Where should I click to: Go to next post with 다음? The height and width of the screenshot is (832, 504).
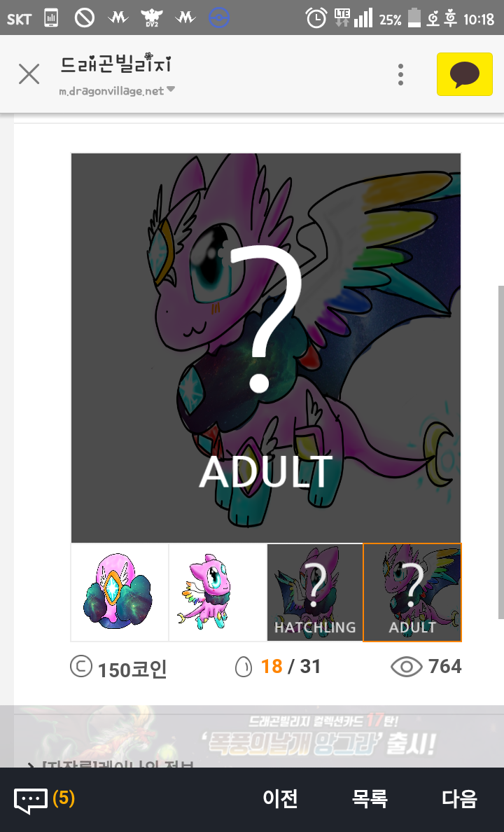459,798
